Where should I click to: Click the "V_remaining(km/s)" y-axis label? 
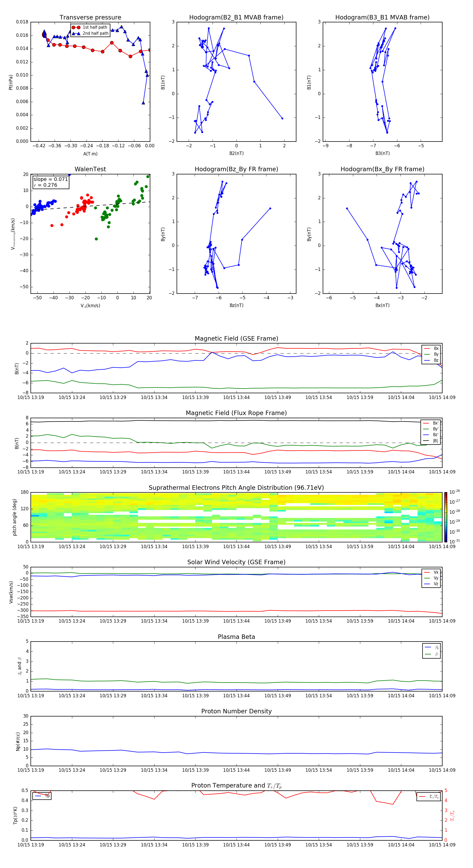click(13, 234)
